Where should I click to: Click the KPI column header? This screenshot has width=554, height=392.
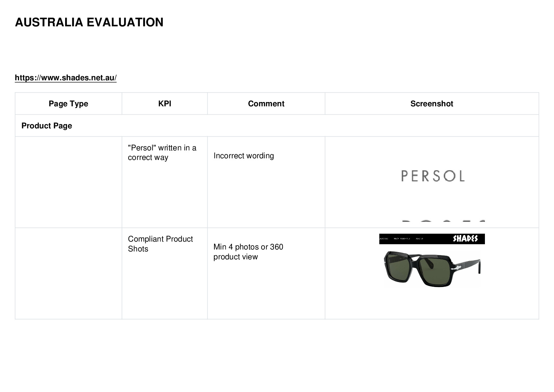[164, 104]
